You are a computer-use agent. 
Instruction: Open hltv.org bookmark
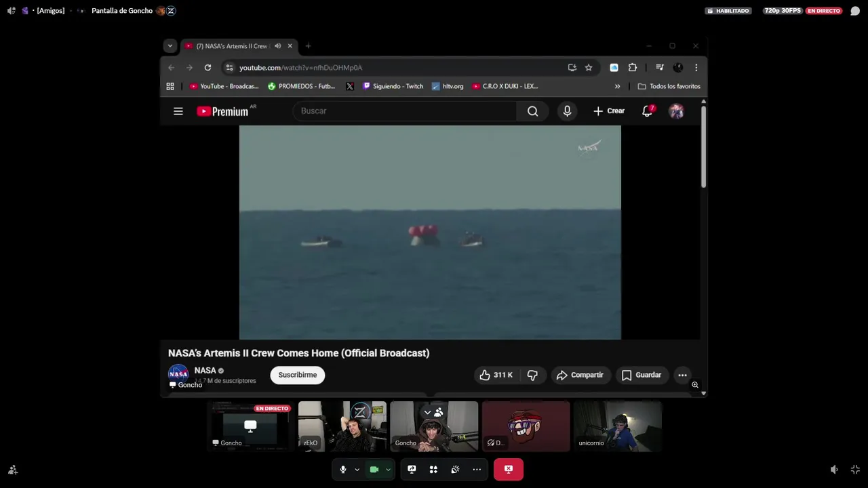pos(448,86)
